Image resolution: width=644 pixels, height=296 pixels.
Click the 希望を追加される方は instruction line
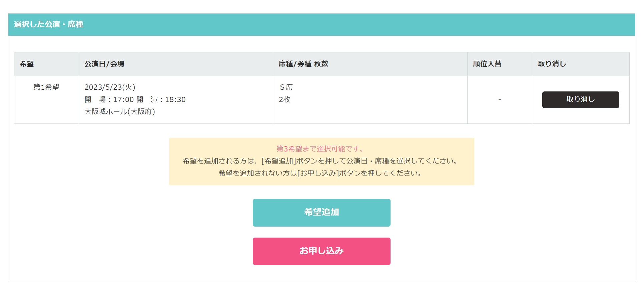320,161
